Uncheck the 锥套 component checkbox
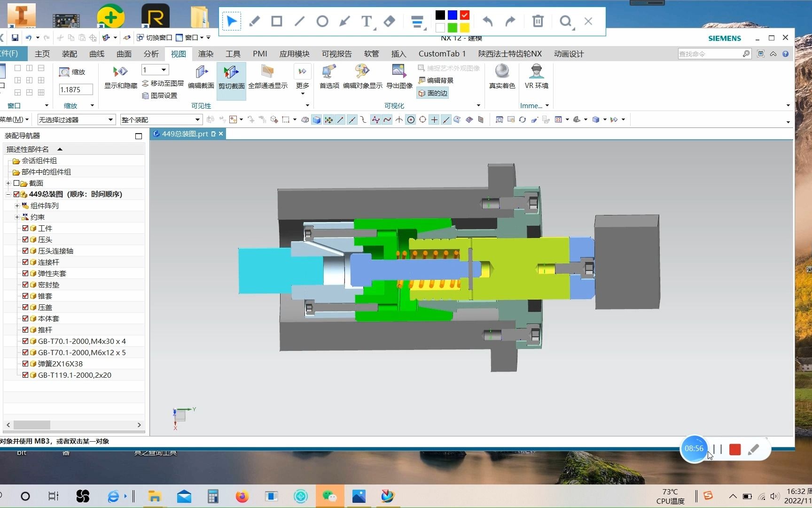Viewport: 812px width, 508px height. (x=25, y=296)
